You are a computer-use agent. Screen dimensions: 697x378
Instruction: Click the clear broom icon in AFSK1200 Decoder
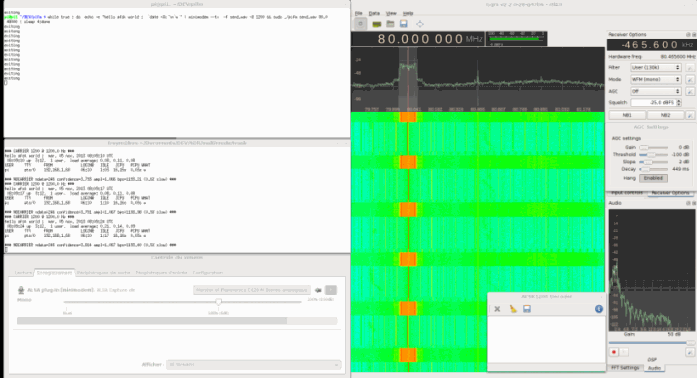(x=513, y=309)
